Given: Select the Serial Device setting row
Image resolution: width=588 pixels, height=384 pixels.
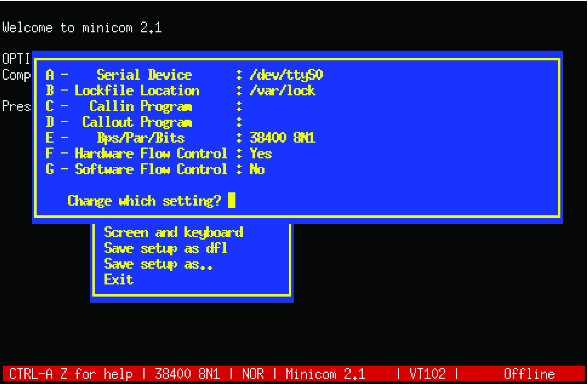Looking at the screenshot, I should pyautogui.click(x=184, y=75).
